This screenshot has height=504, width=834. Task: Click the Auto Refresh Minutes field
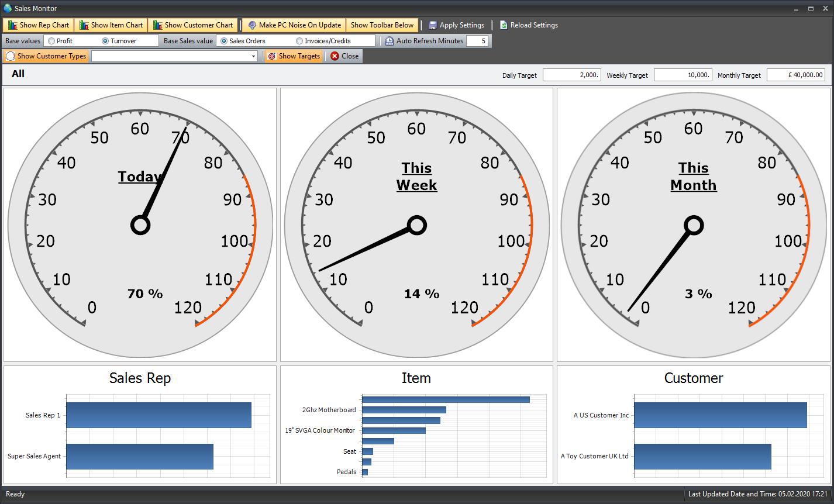477,41
